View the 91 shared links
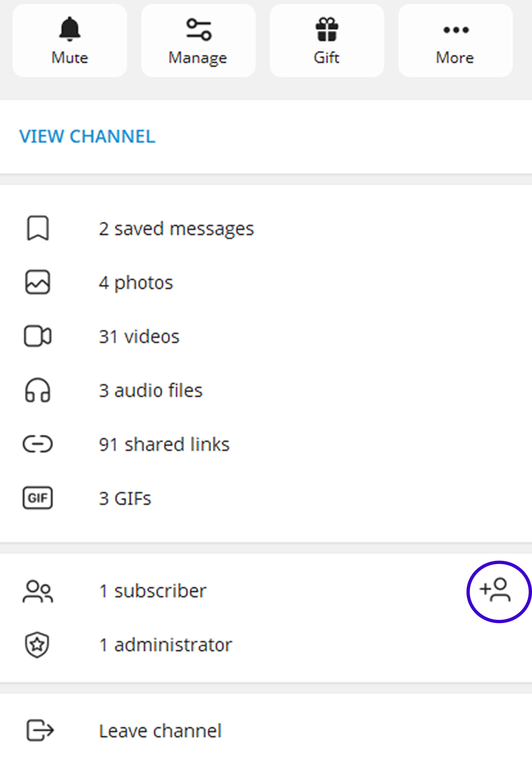 (x=164, y=444)
